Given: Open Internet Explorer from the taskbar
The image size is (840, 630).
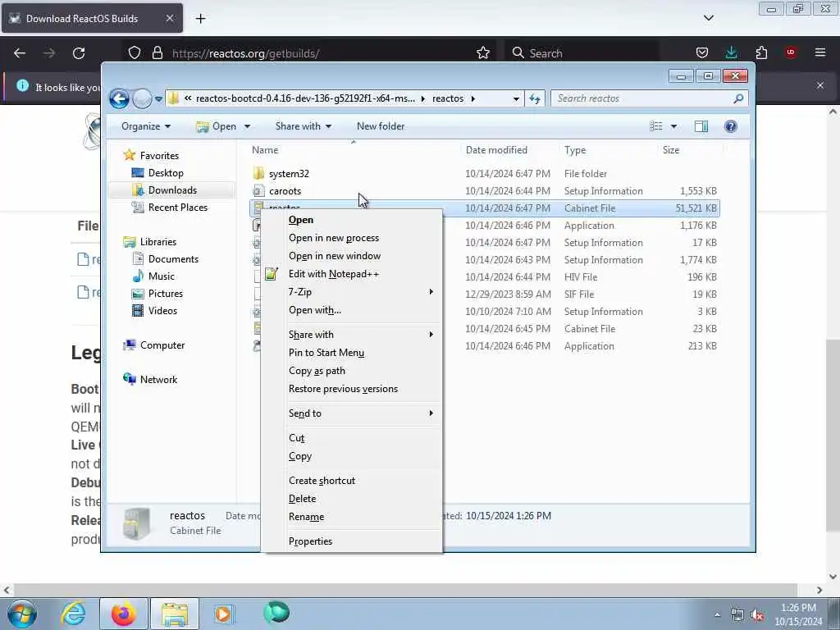Looking at the screenshot, I should 73,614.
